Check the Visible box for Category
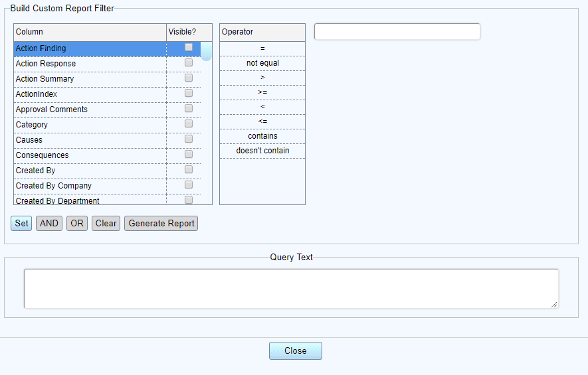The image size is (588, 375). coord(189,123)
